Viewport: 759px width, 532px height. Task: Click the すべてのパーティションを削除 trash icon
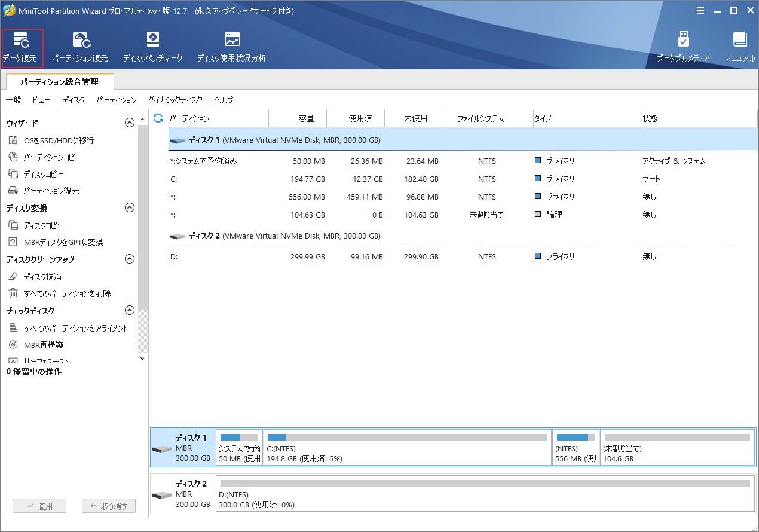tap(13, 293)
